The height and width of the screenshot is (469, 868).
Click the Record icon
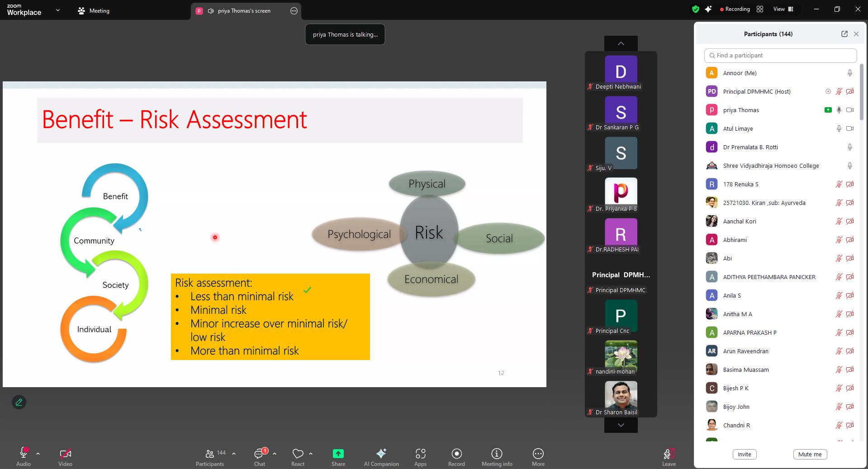[456, 454]
